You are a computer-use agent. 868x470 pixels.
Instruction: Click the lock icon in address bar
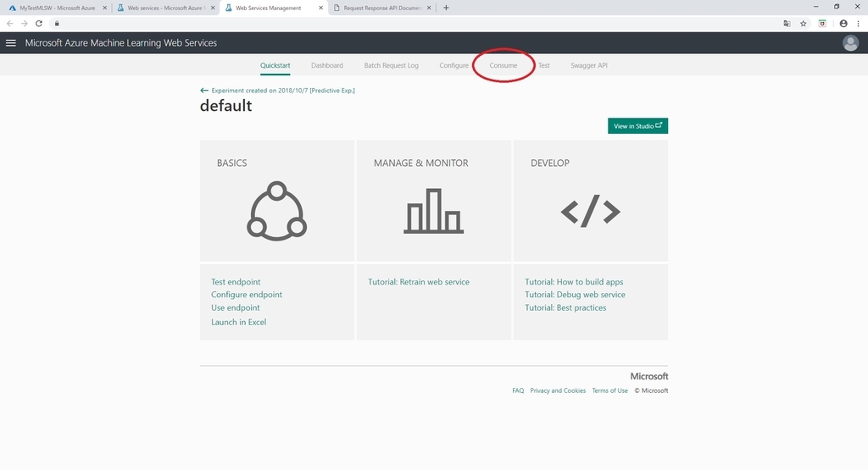click(x=57, y=23)
